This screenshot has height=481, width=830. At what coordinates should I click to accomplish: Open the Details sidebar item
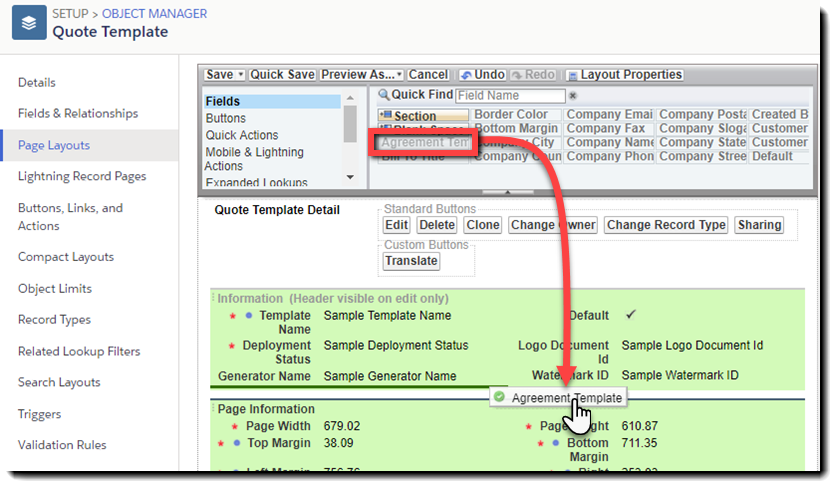pyautogui.click(x=37, y=83)
